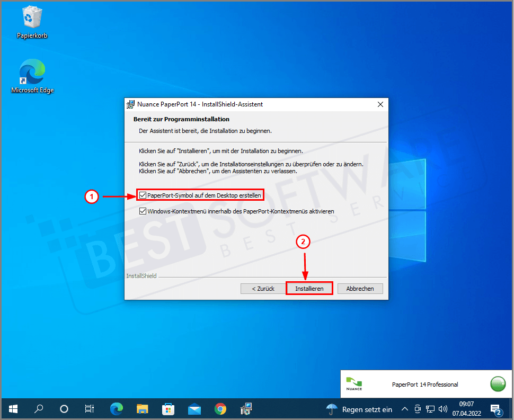This screenshot has height=420, width=514.
Task: Open Microsoft Edge from the desktop
Action: click(32, 72)
